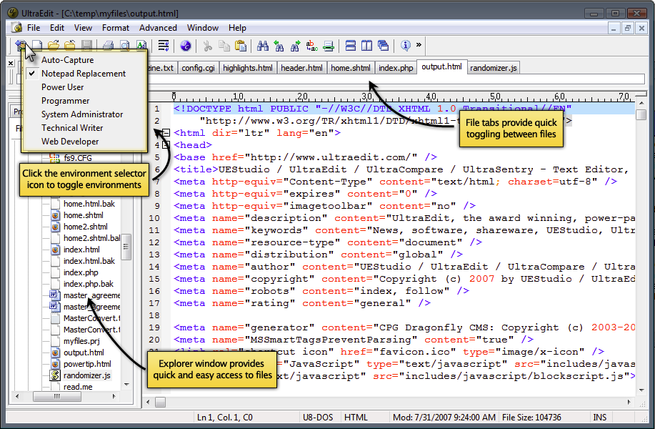Viewport: 655px width, 429px height.
Task: Click the Tile Vertical windows icon
Action: tap(367, 46)
